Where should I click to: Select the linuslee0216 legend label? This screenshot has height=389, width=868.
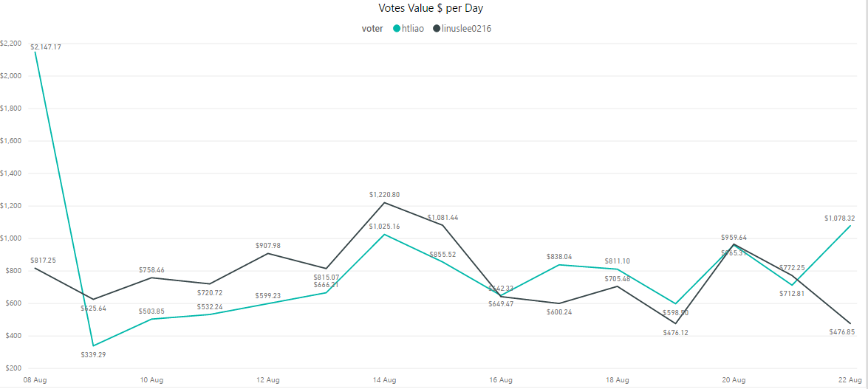pos(466,29)
